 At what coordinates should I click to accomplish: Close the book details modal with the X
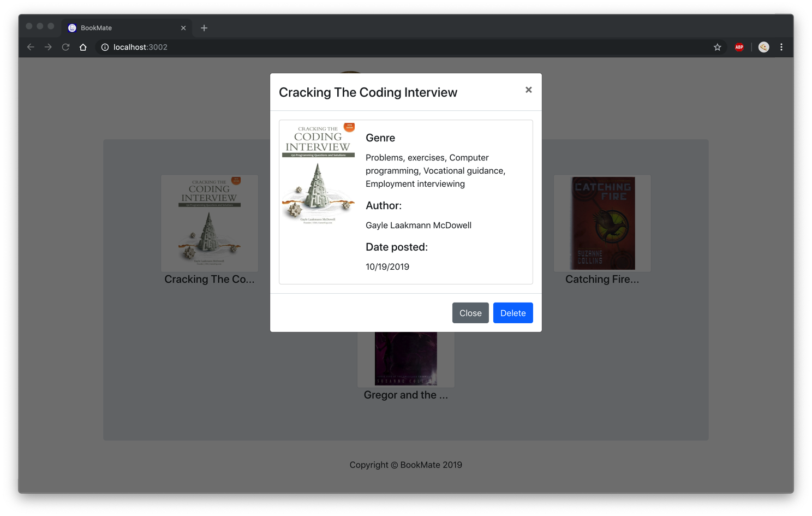tap(528, 90)
